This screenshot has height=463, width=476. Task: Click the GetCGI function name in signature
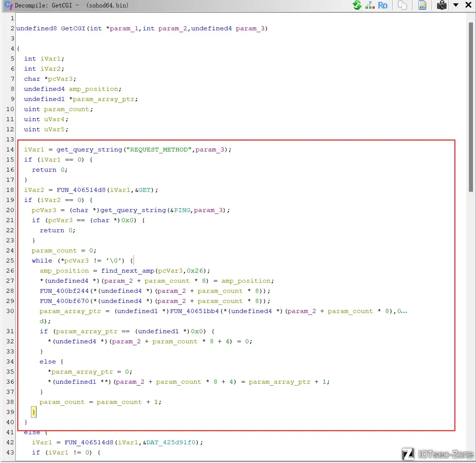coord(73,28)
